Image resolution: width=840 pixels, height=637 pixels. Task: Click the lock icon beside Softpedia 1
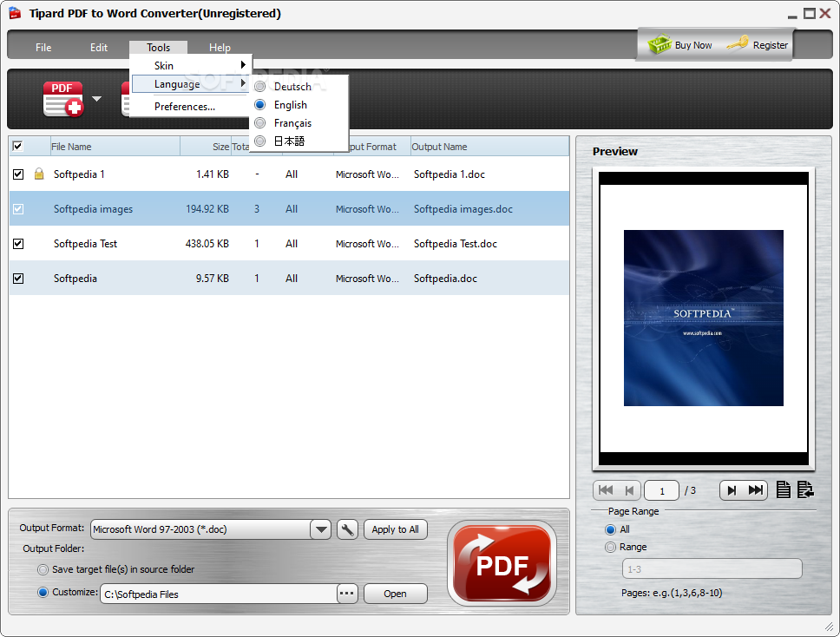pos(38,174)
